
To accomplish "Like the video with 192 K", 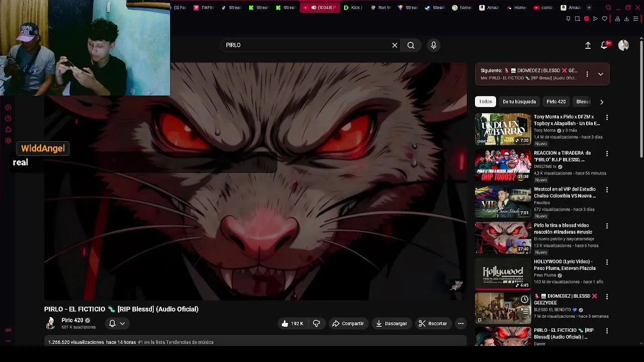I will point(292,324).
